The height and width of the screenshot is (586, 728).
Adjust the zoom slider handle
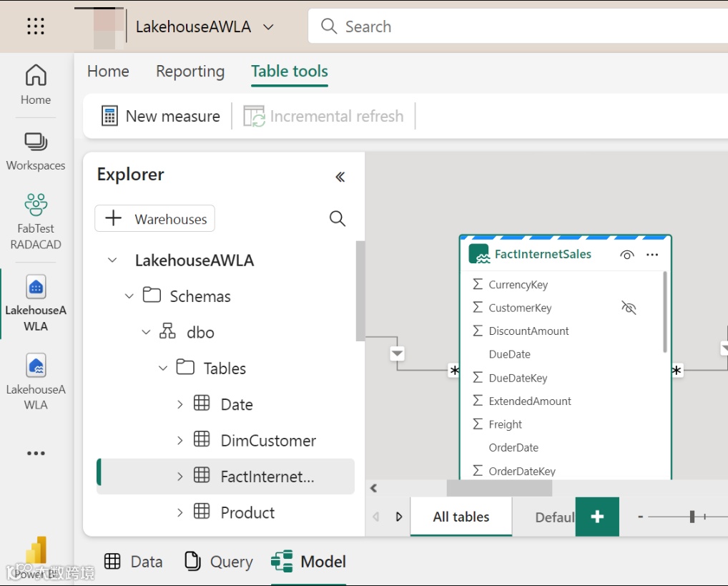692,517
